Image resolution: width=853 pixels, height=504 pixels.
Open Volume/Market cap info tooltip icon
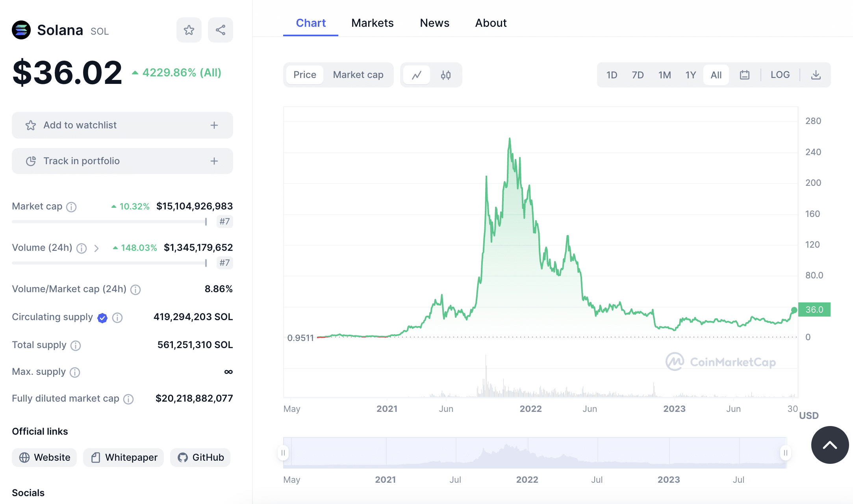point(135,289)
